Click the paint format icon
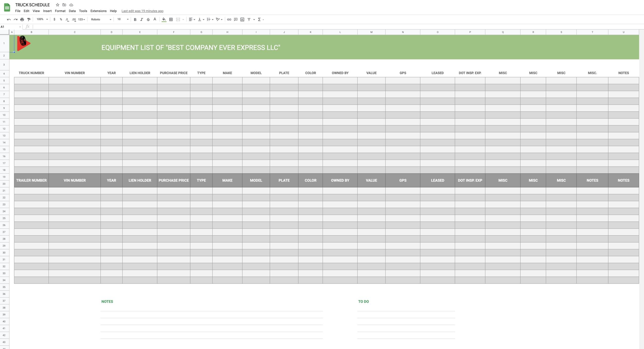644x349 pixels. point(29,20)
